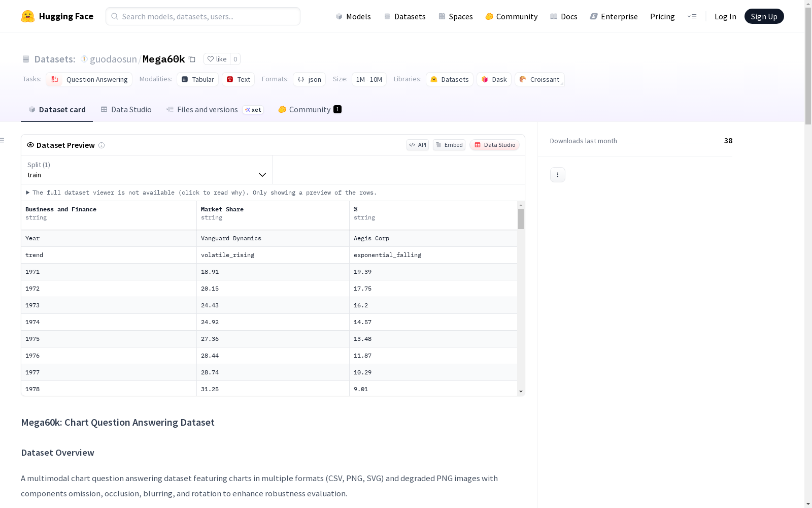
Task: Click the Log In link
Action: coord(725,16)
